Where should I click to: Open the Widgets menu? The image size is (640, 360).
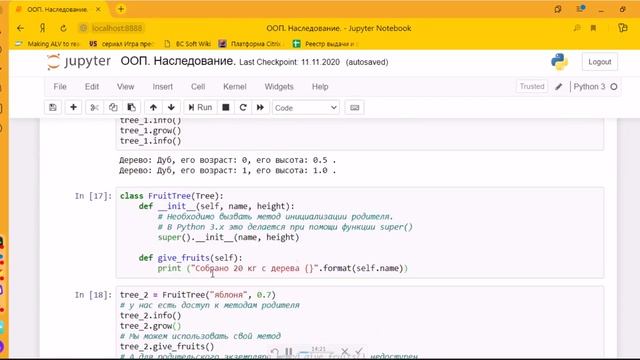279,87
